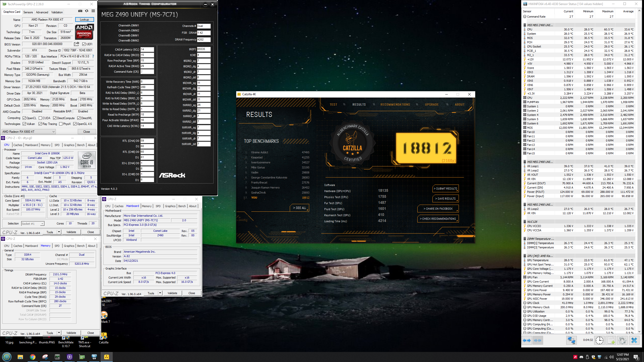Click share BIOS export icon in GPU-Z

tap(76, 44)
